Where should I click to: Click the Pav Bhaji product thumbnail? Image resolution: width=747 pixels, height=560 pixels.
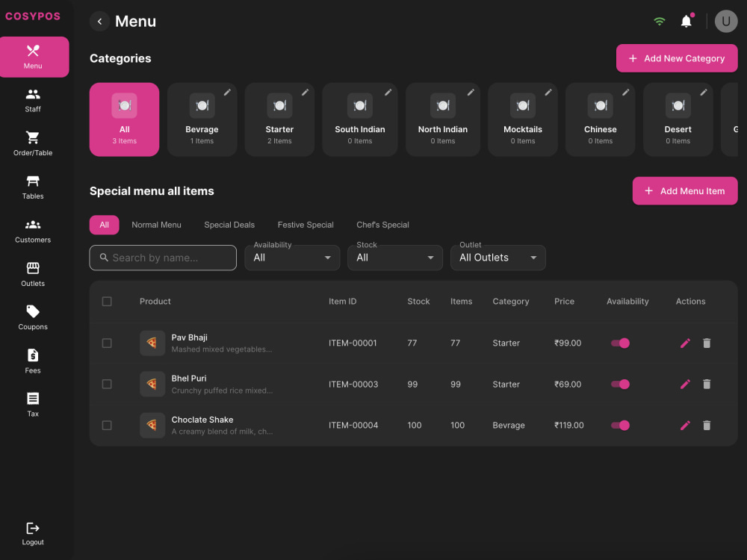tap(152, 343)
